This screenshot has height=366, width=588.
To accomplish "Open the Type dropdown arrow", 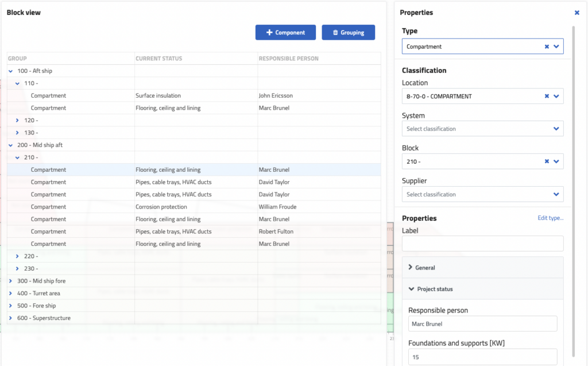I will click(556, 46).
